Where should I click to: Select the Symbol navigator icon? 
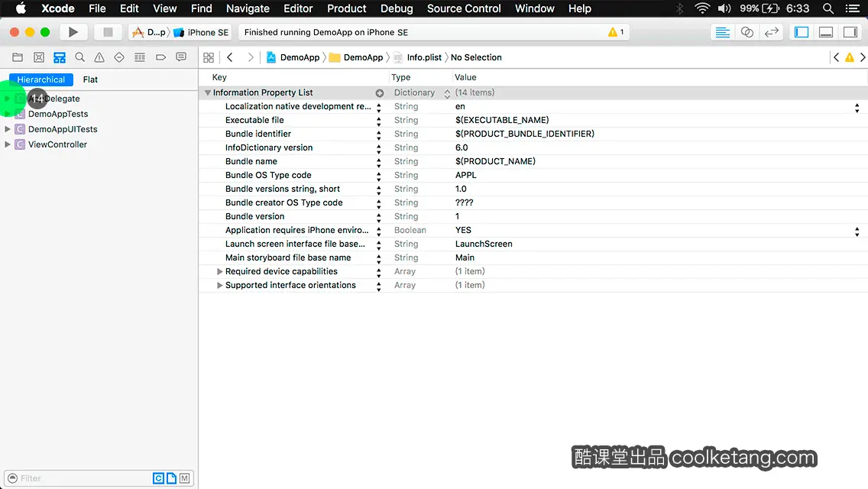click(x=60, y=57)
